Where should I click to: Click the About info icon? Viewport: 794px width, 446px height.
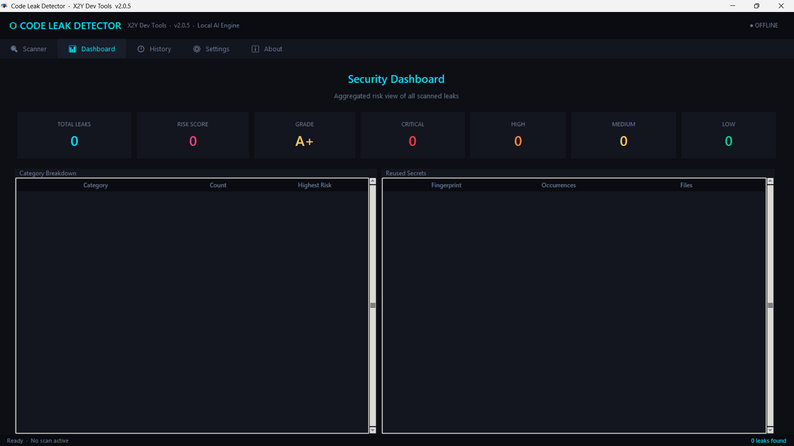tap(255, 49)
